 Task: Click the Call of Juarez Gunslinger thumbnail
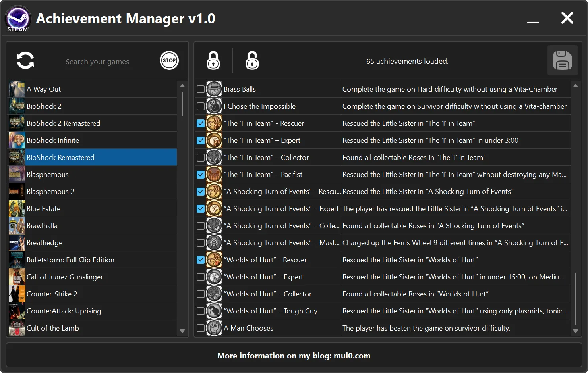[17, 277]
